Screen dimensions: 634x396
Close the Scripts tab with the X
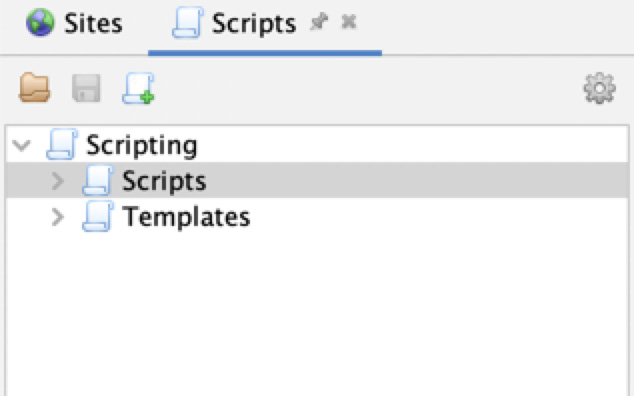click(x=349, y=22)
